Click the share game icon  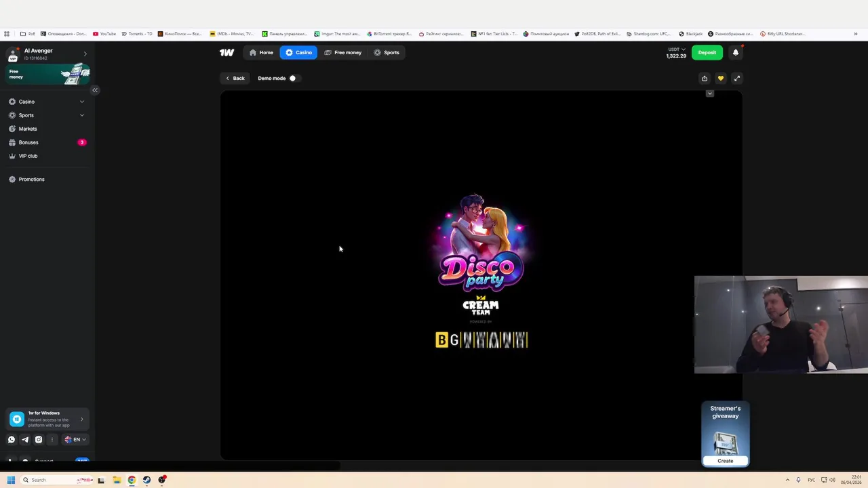coord(705,78)
